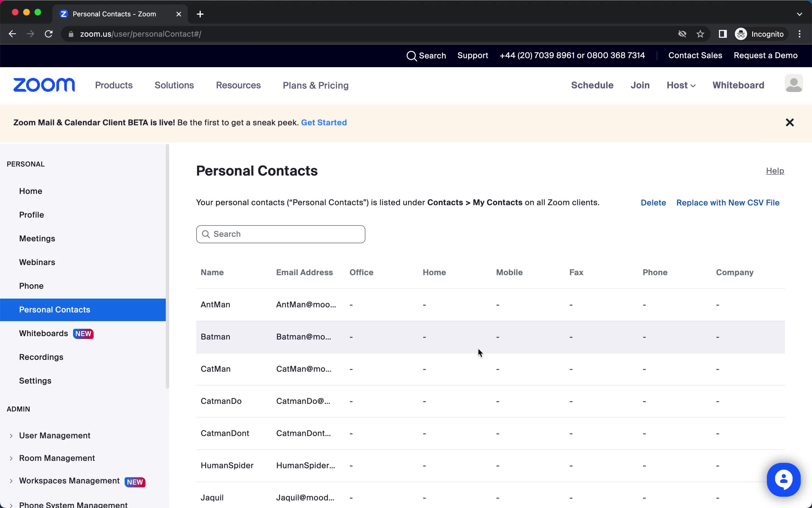The height and width of the screenshot is (508, 812).
Task: Go to Plans & Pricing
Action: (x=315, y=85)
